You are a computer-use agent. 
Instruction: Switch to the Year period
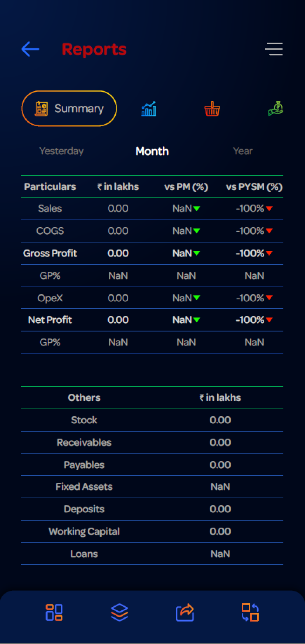coord(243,151)
